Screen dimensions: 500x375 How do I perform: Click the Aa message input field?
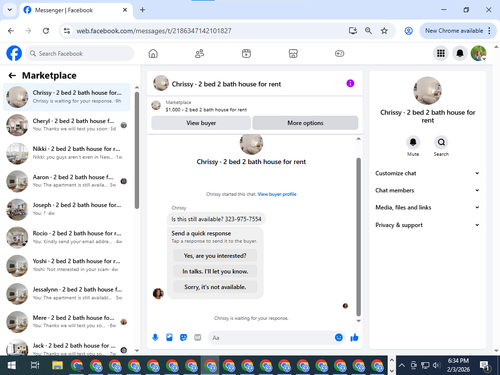click(x=272, y=338)
